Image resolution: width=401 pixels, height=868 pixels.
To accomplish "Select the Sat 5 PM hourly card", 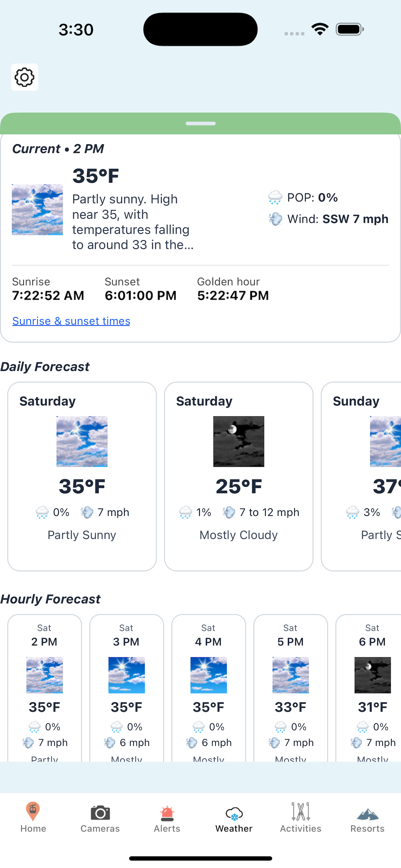I will tap(291, 688).
